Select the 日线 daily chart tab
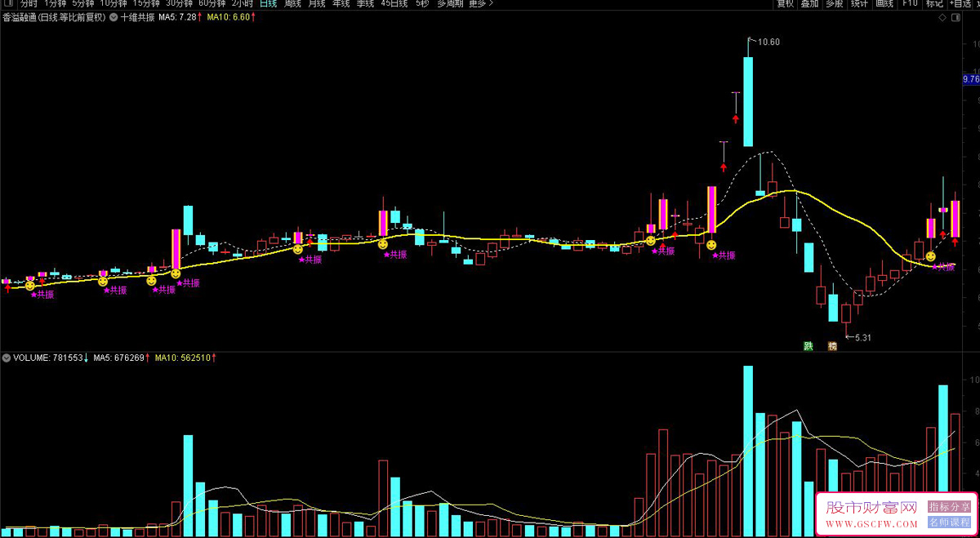 pyautogui.click(x=269, y=3)
